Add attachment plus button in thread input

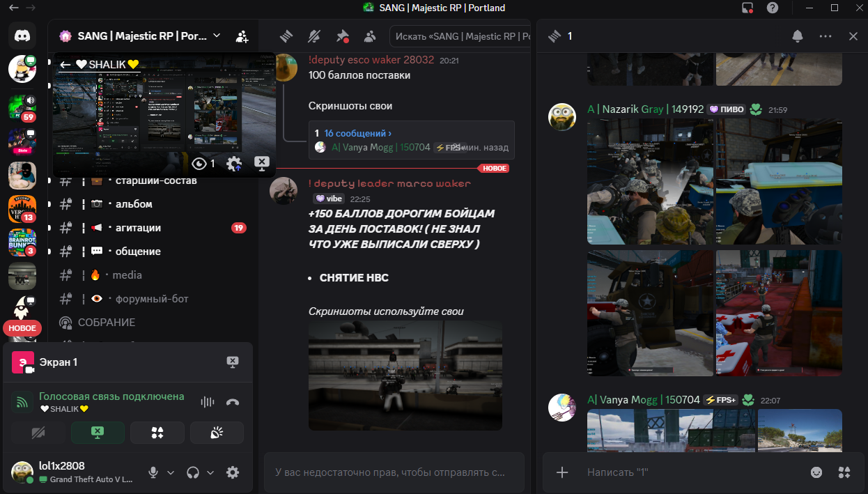coord(562,472)
